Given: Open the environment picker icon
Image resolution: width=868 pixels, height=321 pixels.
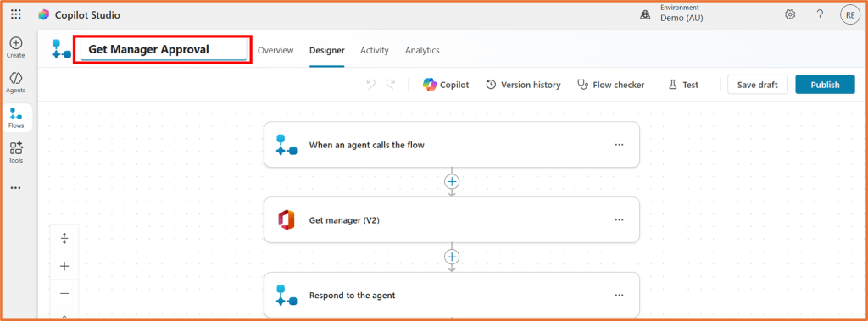Looking at the screenshot, I should tap(645, 15).
